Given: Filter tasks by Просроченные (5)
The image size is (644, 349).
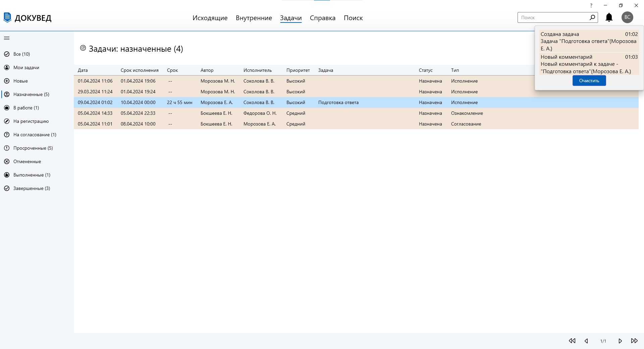Looking at the screenshot, I should click(x=33, y=148).
